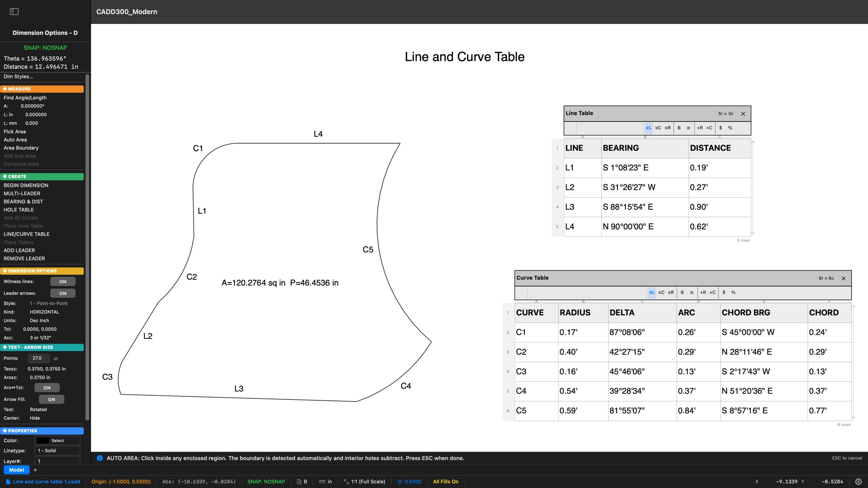Image resolution: width=868 pixels, height=488 pixels.
Task: Collapse the DIMENSION OPTIONS section header
Action: [42, 271]
